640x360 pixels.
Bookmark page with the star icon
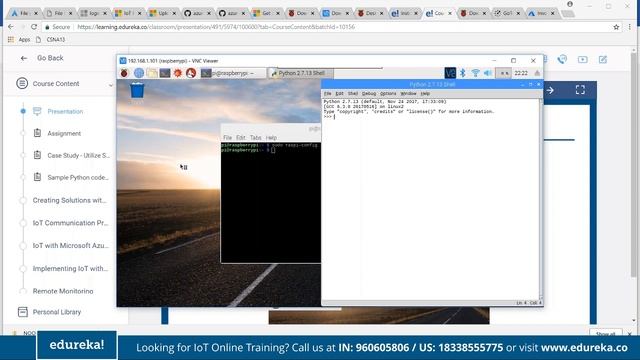[616, 27]
